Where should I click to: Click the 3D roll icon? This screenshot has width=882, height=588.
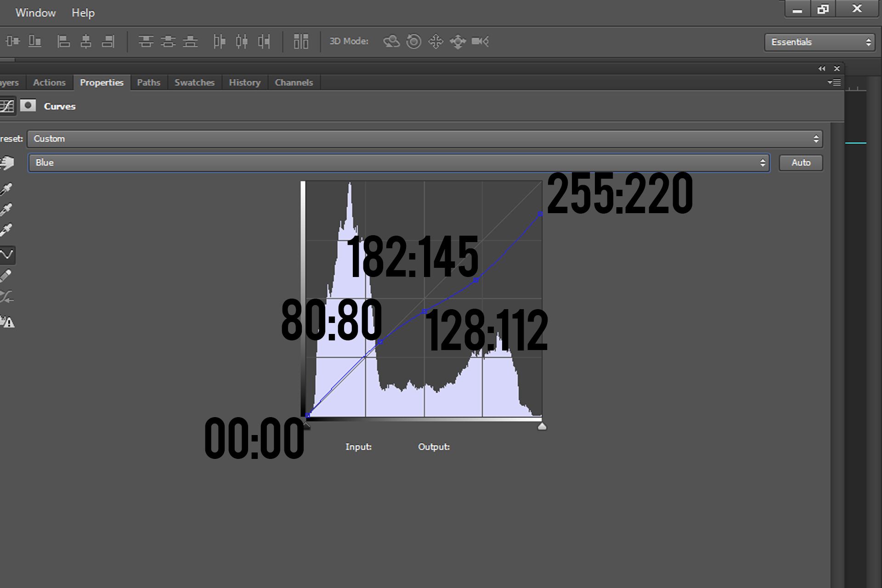pyautogui.click(x=413, y=41)
